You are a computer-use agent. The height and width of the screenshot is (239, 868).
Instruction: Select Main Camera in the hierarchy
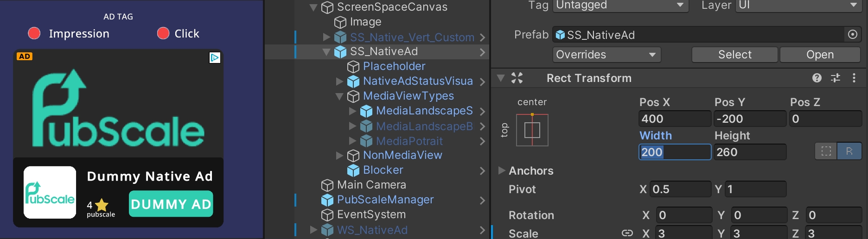click(x=371, y=185)
